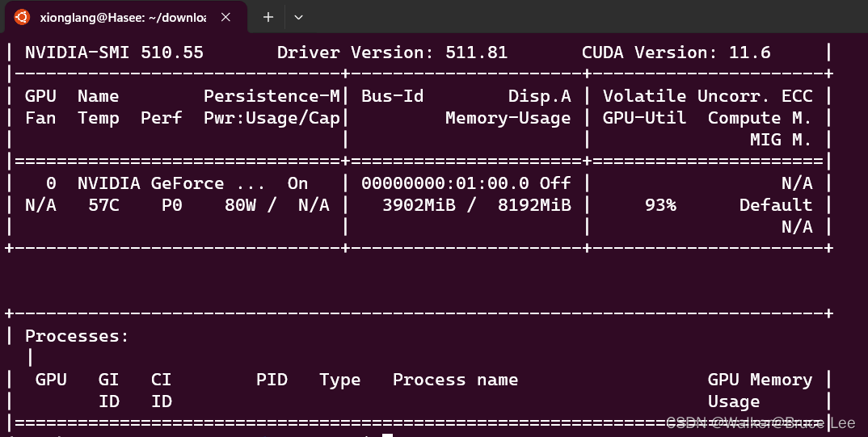Click the memory used value 3902MiB
This screenshot has width=868, height=437.
tap(419, 205)
